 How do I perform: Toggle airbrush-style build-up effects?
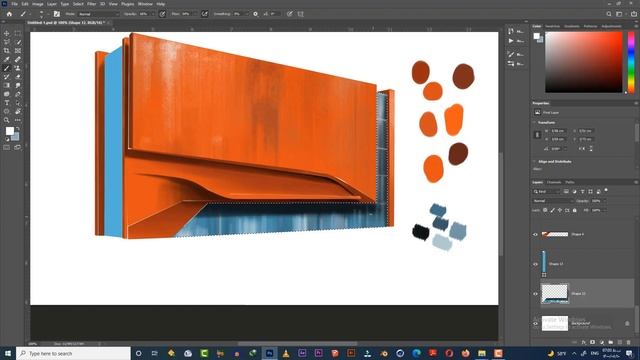tap(204, 14)
